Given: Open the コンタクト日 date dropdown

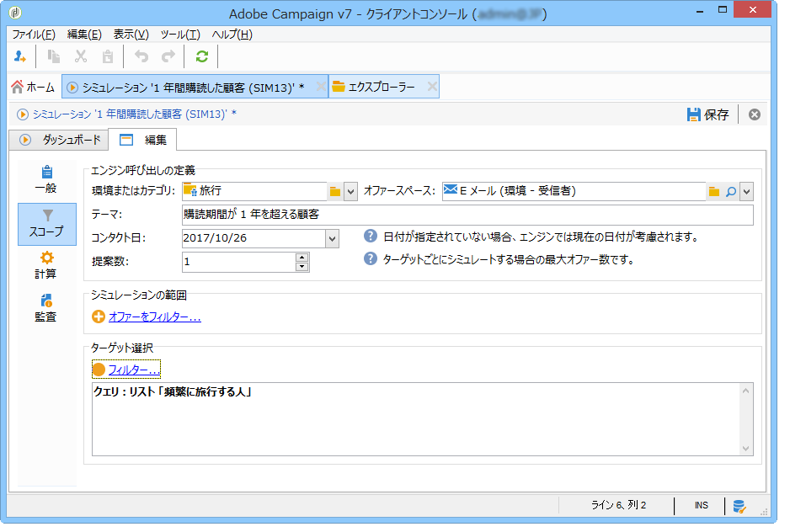Looking at the screenshot, I should (x=332, y=239).
